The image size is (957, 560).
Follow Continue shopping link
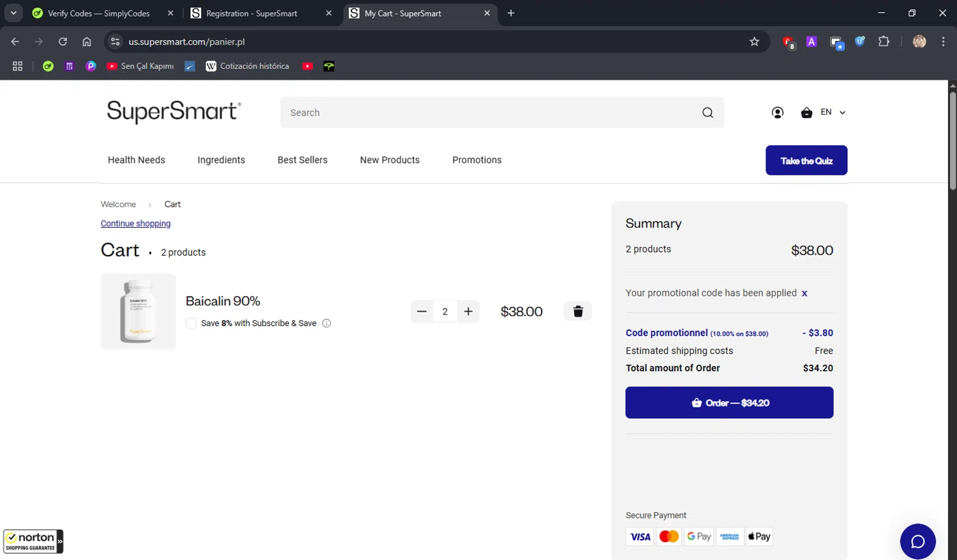pyautogui.click(x=136, y=224)
